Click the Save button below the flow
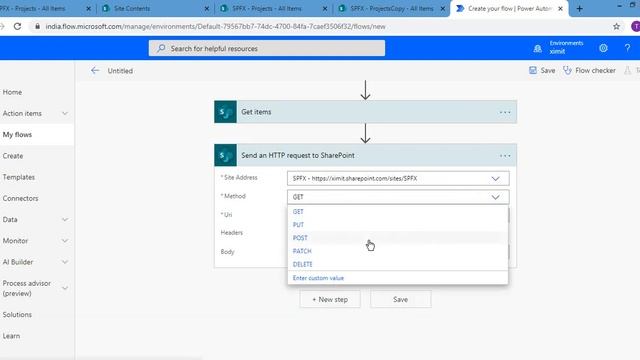The width and height of the screenshot is (640, 360). tap(400, 300)
